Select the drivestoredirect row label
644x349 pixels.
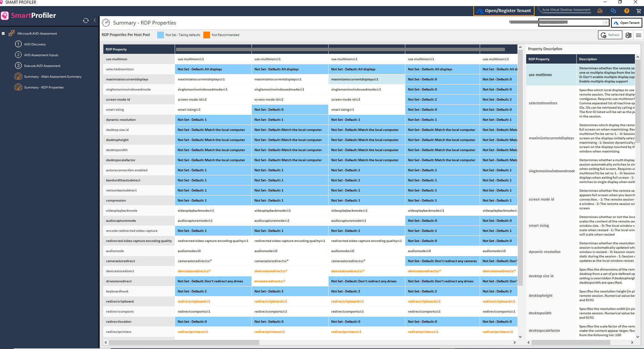(x=139, y=281)
